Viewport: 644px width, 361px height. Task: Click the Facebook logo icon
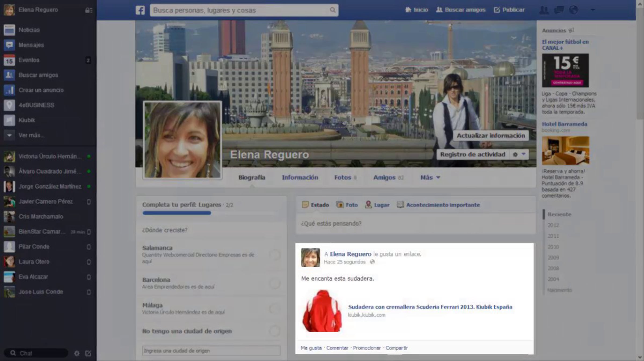pyautogui.click(x=140, y=10)
